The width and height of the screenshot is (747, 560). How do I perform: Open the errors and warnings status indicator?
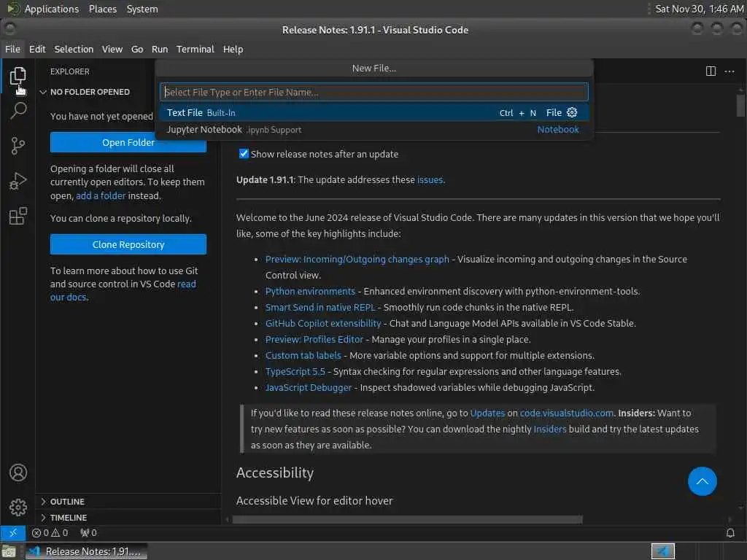coord(50,533)
